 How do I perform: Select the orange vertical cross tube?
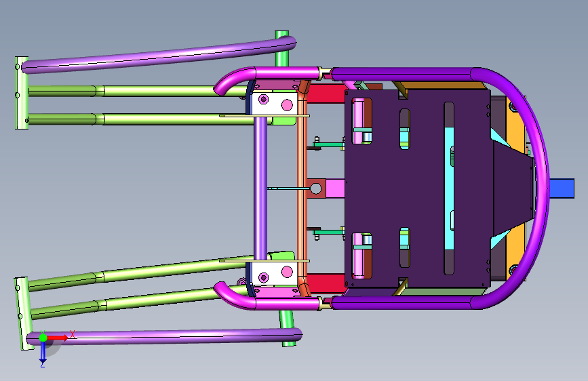pyautogui.click(x=302, y=188)
